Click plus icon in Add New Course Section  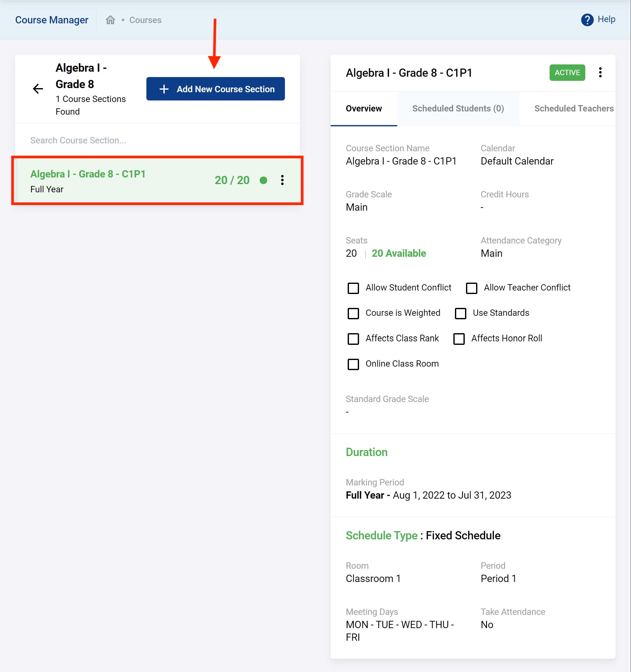[x=164, y=89]
